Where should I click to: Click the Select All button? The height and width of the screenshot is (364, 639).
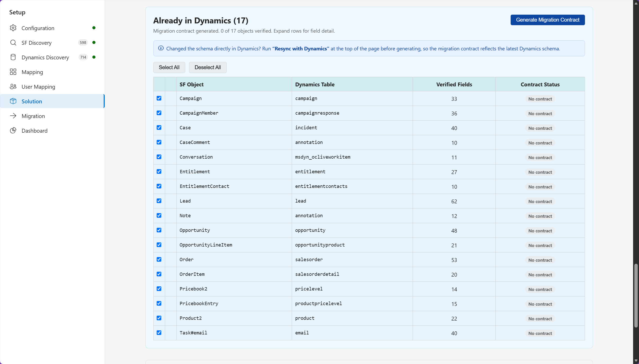(169, 67)
